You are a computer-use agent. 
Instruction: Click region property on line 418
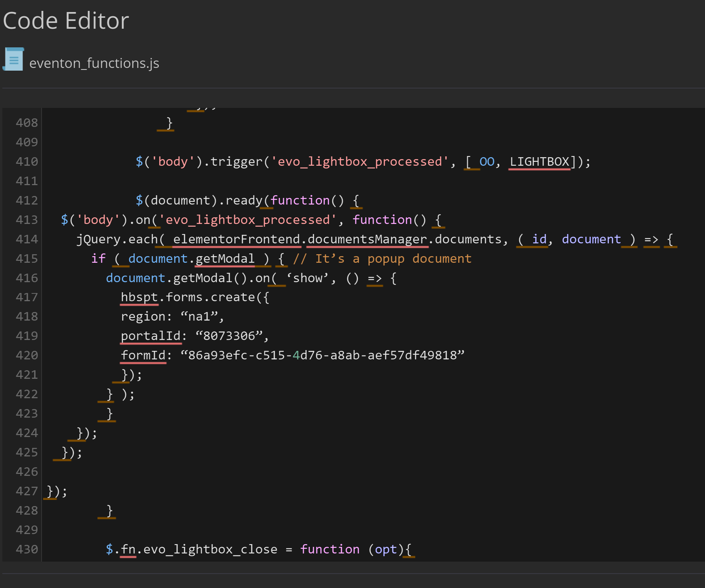143,317
